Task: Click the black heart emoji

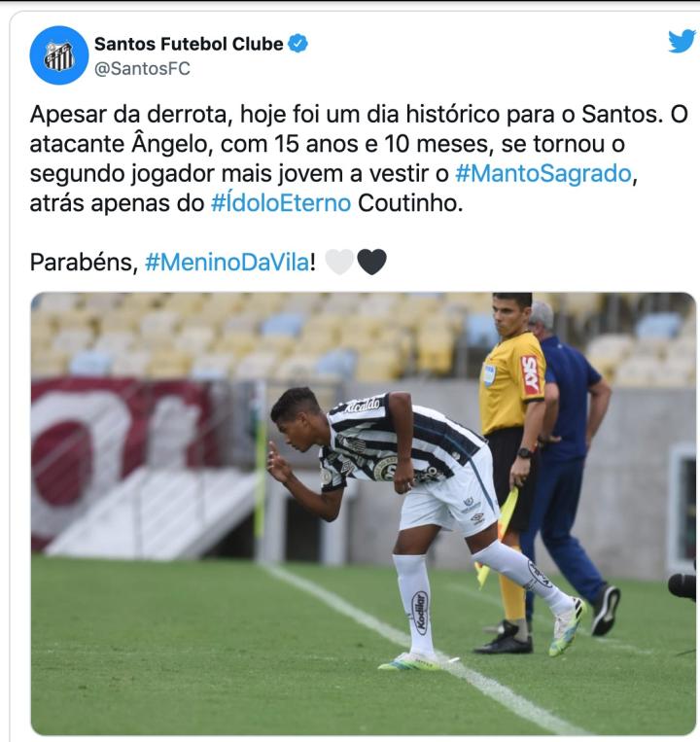Action: pyautogui.click(x=371, y=262)
